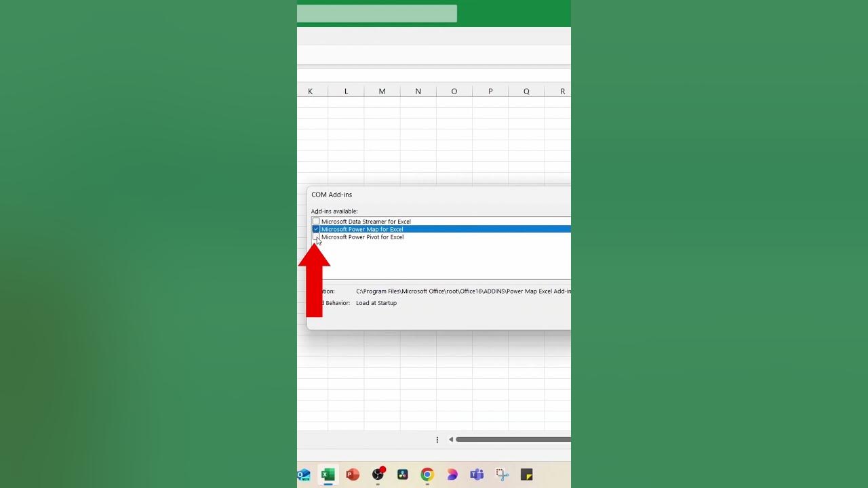
Task: Click the sheet tab bar split handle dots
Action: click(437, 439)
